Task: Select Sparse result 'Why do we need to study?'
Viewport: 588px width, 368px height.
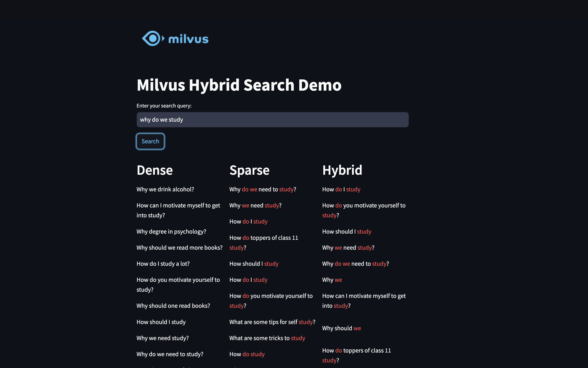Action: tap(263, 189)
